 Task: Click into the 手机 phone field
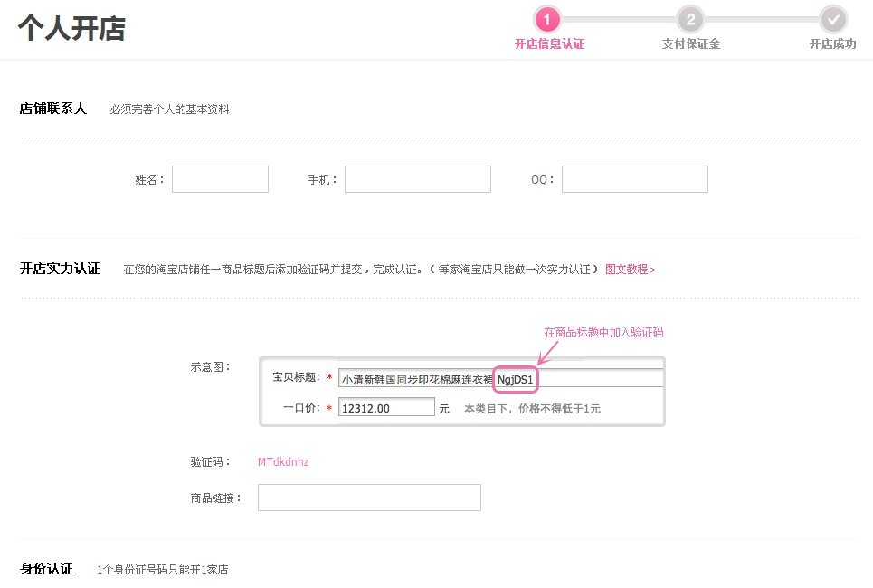point(417,179)
